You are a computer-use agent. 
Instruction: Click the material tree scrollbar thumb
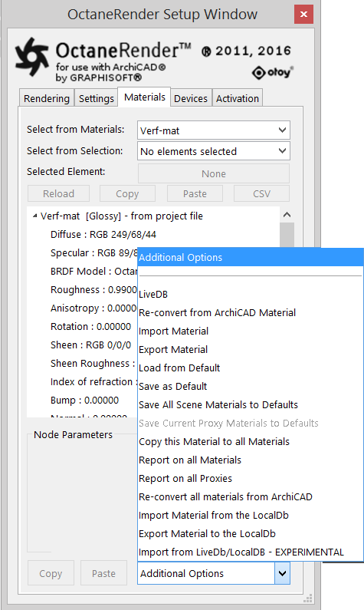coord(287,235)
